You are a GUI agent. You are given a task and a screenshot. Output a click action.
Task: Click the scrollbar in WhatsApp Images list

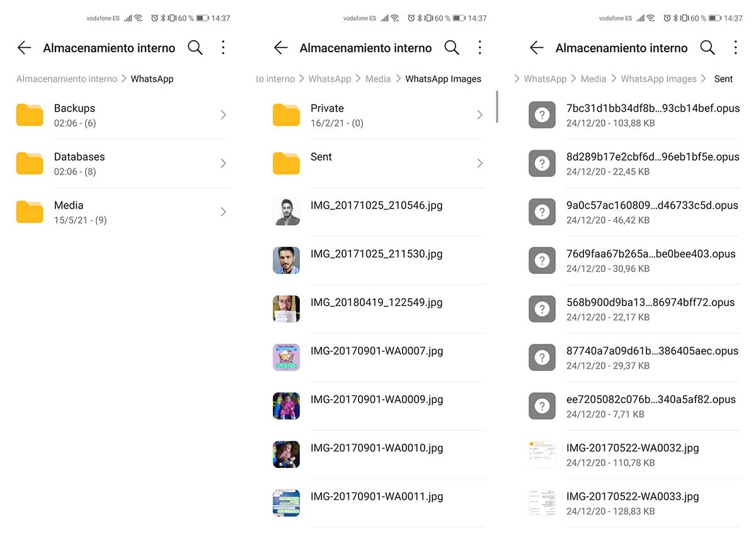[497, 106]
